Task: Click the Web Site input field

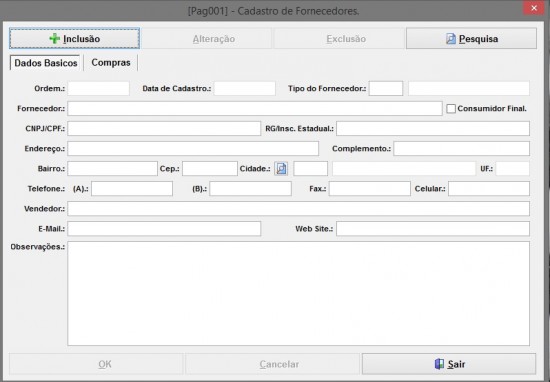Action: 433,228
